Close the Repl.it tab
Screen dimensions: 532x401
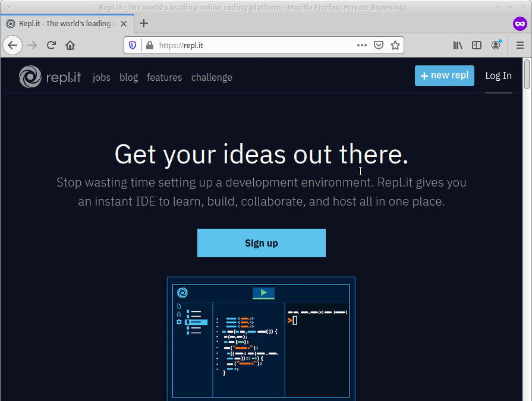pyautogui.click(x=124, y=24)
